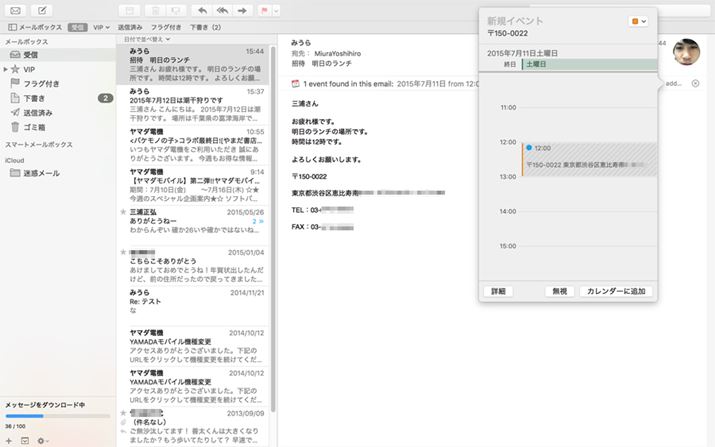This screenshot has width=715, height=447.
Task: Compose a new message
Action: (x=42, y=10)
